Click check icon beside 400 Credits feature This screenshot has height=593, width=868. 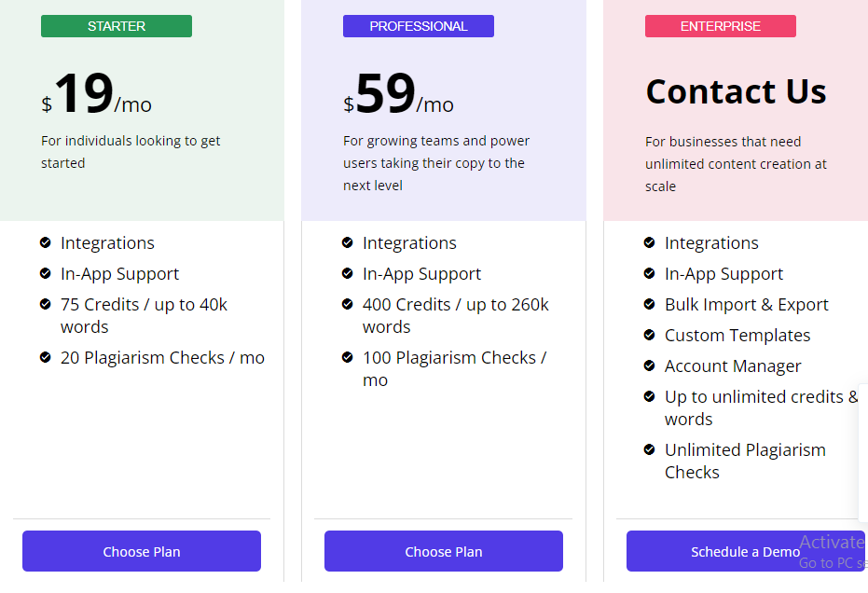pos(348,304)
